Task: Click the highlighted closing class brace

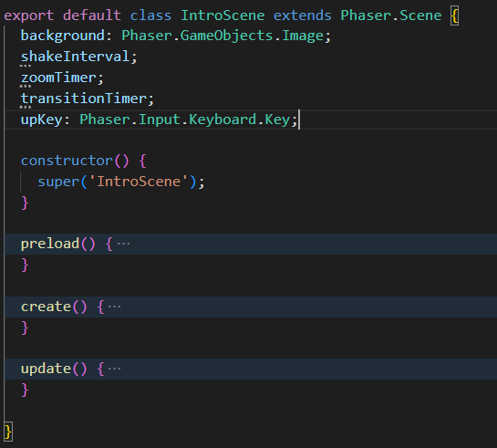Action: click(8, 432)
